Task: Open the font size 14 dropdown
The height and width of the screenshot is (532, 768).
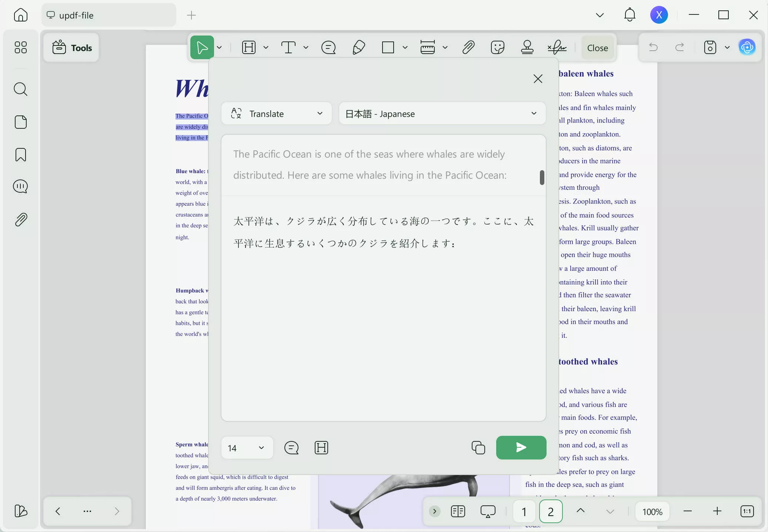Action: (x=247, y=448)
